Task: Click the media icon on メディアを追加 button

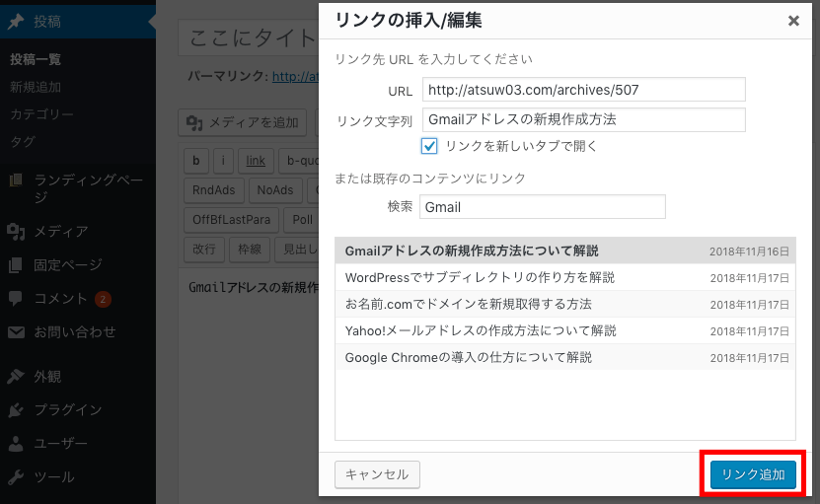Action: (x=194, y=123)
